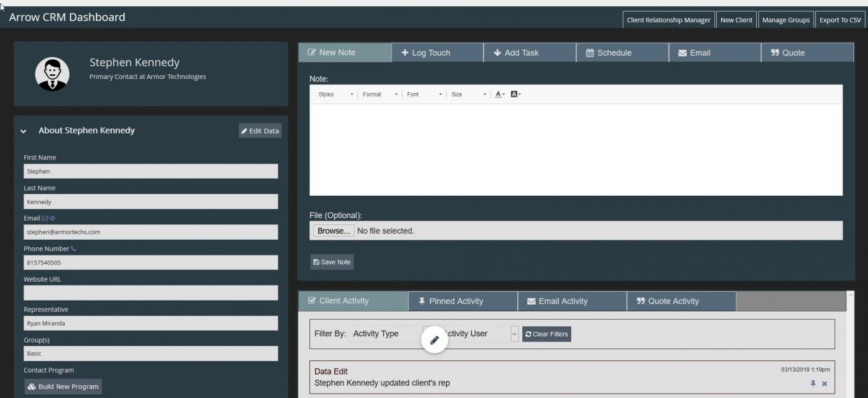868x398 pixels.
Task: Open the Styles dropdown in the note editor
Action: tap(332, 94)
